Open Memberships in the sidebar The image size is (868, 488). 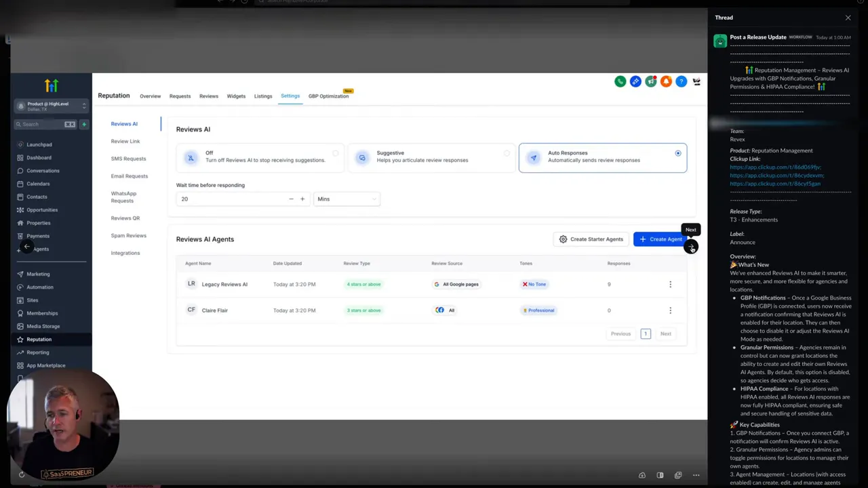coord(42,313)
